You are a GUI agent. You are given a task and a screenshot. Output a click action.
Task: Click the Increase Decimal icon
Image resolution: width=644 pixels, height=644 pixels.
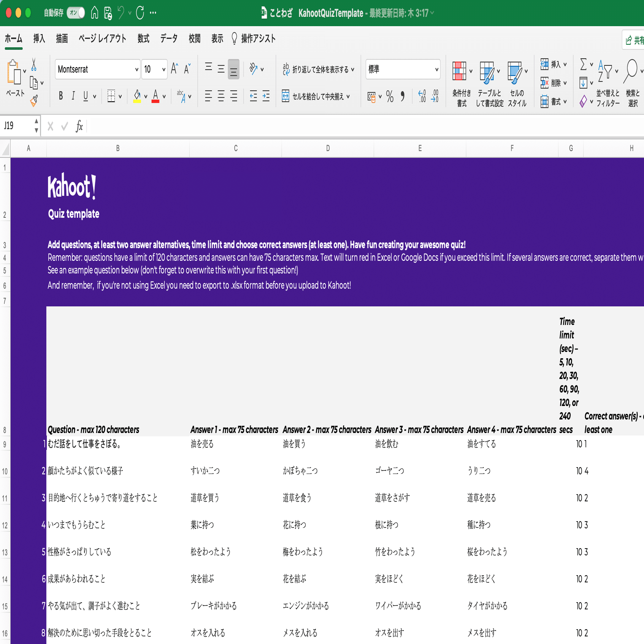tap(422, 97)
